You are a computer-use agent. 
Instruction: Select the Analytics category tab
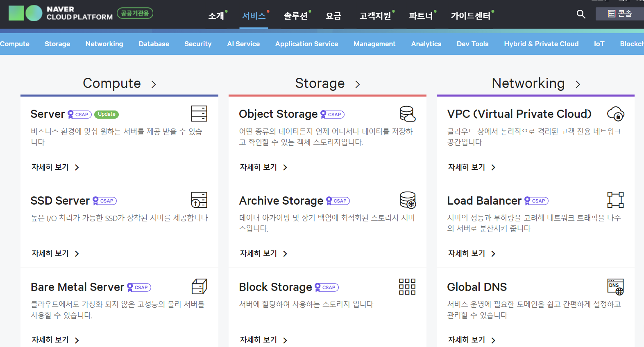426,44
